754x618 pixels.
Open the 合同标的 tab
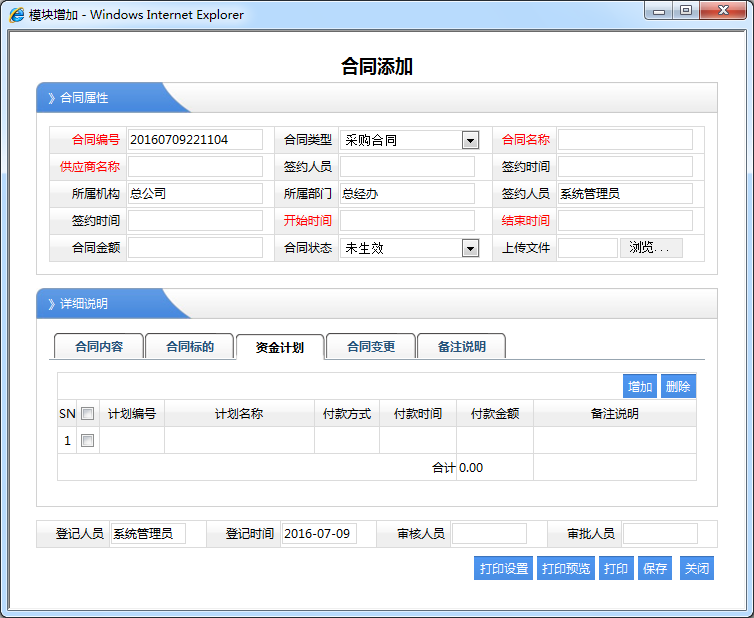(x=189, y=347)
